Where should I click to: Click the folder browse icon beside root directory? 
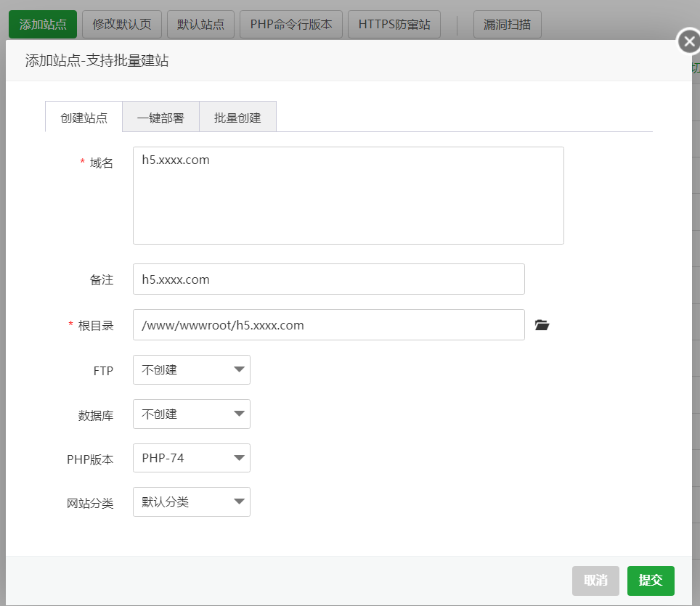tap(542, 325)
